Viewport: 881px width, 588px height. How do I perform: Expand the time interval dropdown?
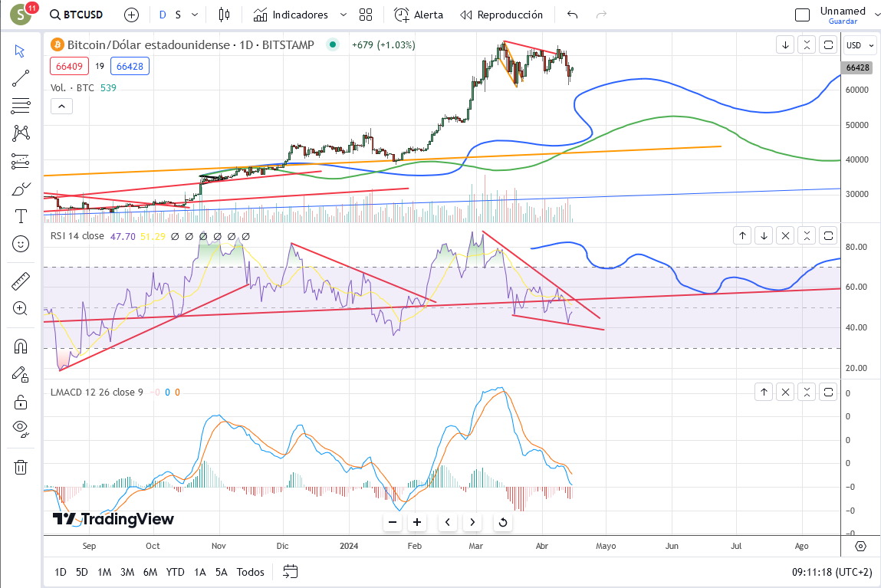click(195, 15)
